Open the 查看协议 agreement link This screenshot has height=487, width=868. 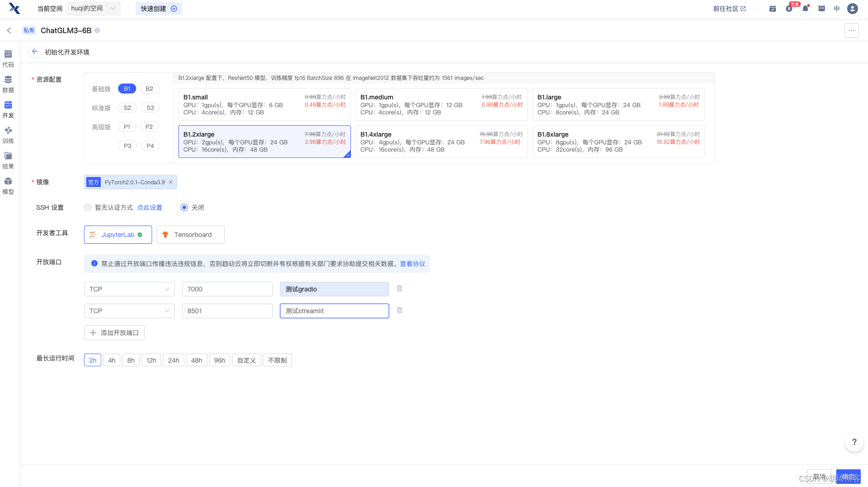(x=413, y=264)
